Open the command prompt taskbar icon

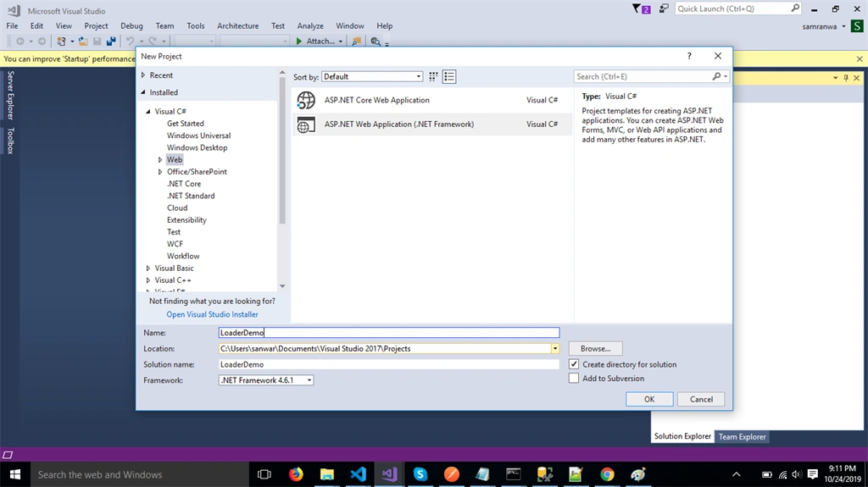tap(513, 474)
